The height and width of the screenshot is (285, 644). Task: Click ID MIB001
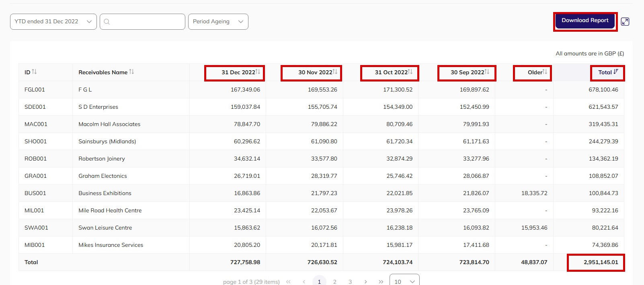click(x=35, y=245)
